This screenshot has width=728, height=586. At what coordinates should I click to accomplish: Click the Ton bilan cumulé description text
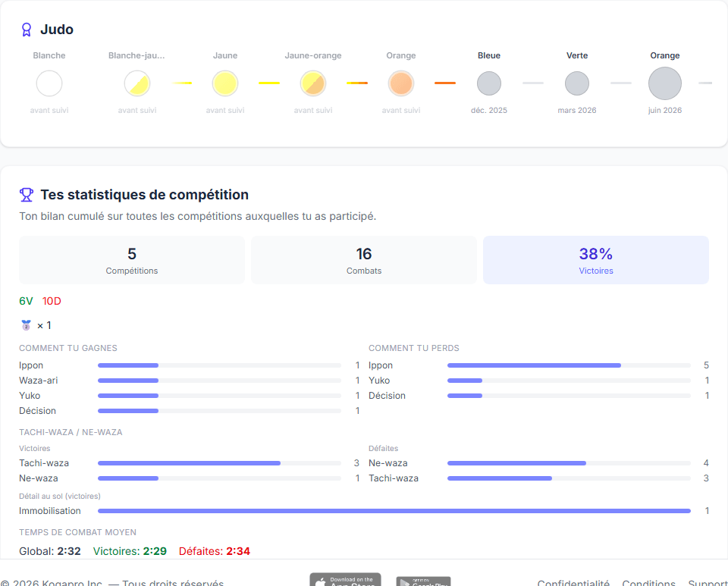point(198,216)
